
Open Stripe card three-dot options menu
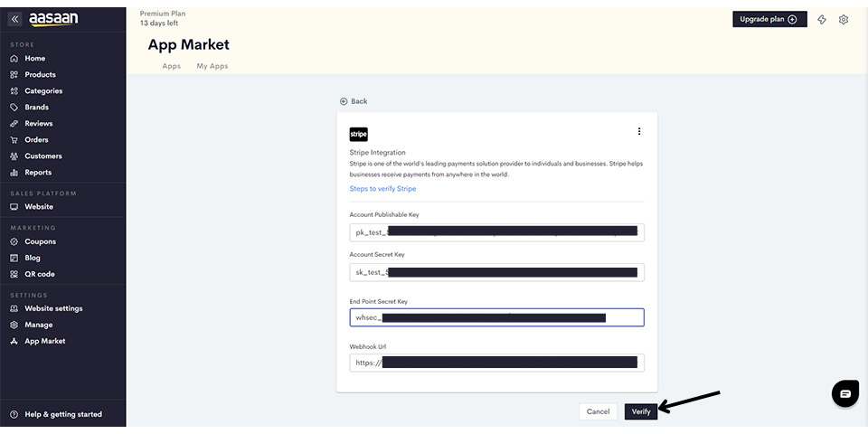(639, 131)
